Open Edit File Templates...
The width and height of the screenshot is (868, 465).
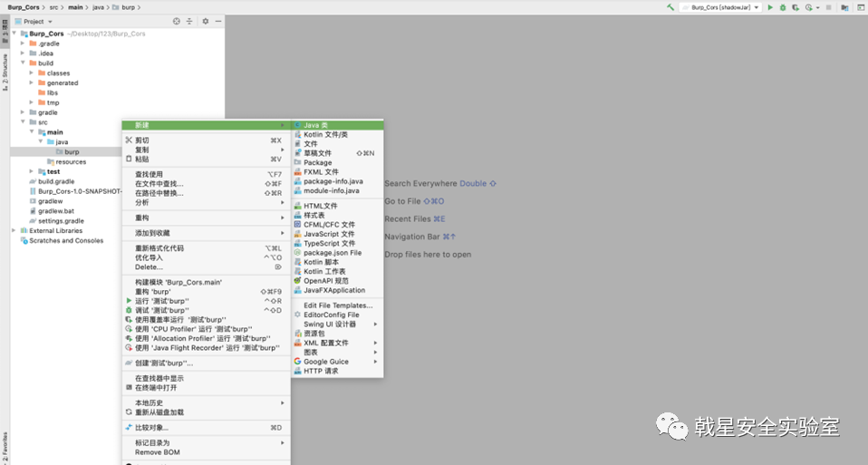coord(337,305)
